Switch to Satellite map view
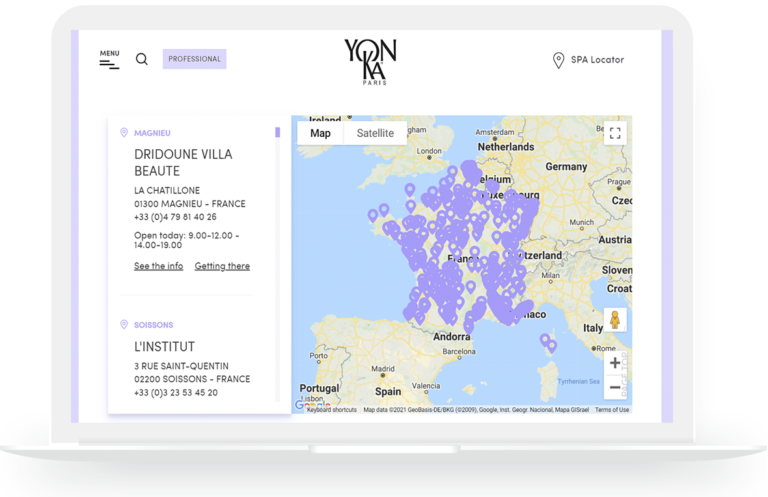The height and width of the screenshot is (497, 768). click(375, 133)
